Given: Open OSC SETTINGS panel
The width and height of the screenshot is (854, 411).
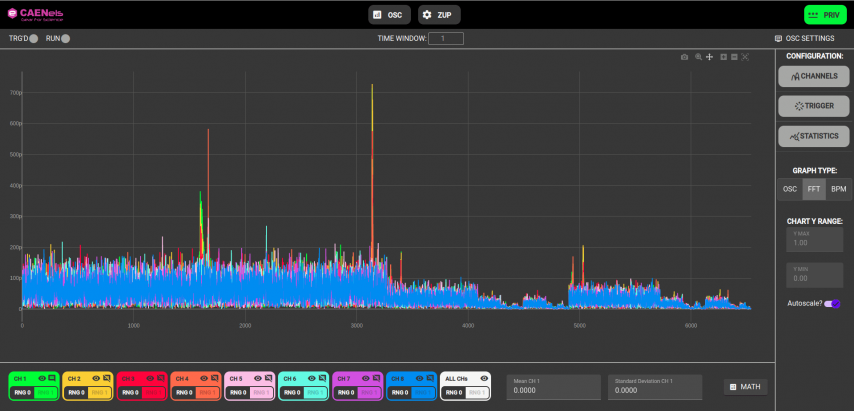Looking at the screenshot, I should [x=805, y=38].
